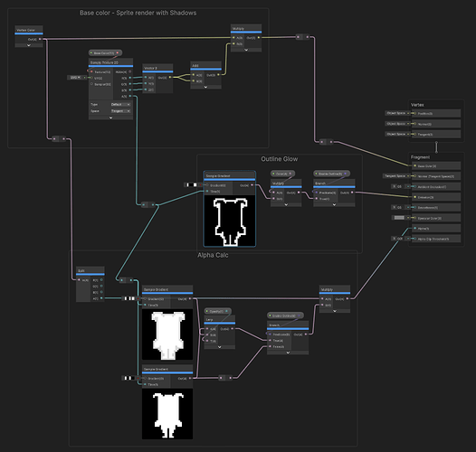
Task: Click the Sample Texture 2D A(1) output port
Action: pos(130,96)
